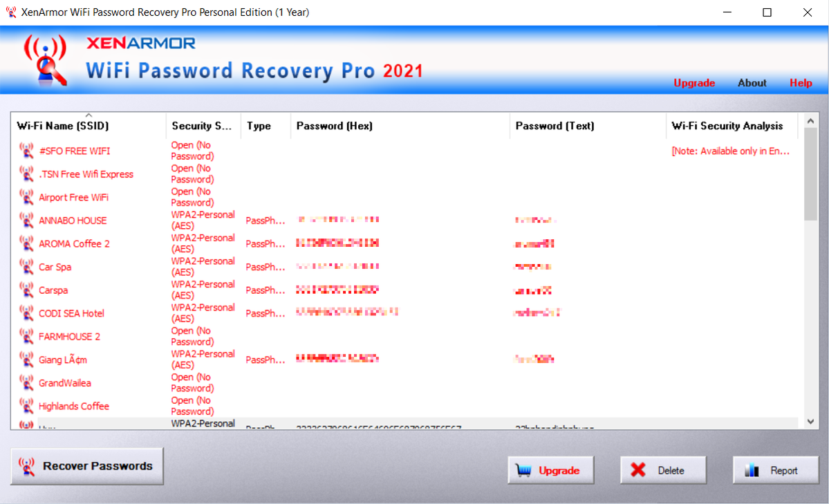Viewport: 829px width, 504px height.
Task: Click the XenArmor logo in the banner
Action: (x=46, y=59)
